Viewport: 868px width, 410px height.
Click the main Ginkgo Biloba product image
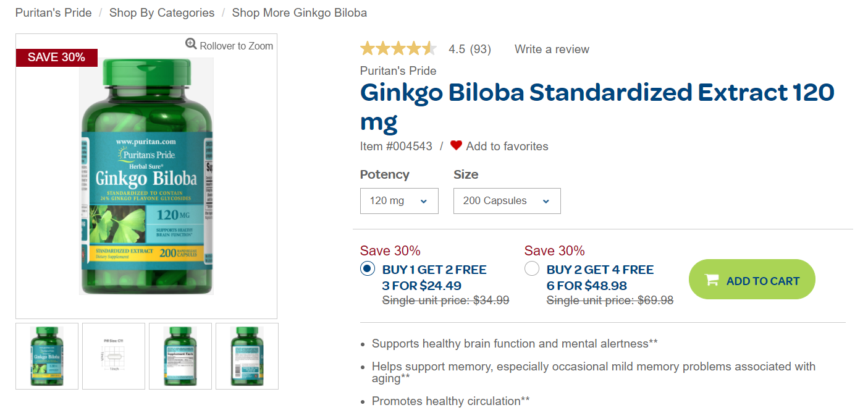146,176
